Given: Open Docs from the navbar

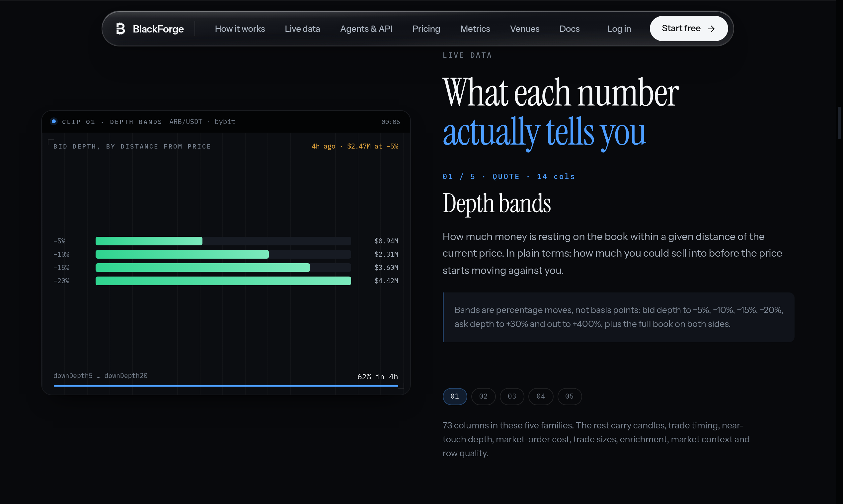Looking at the screenshot, I should [x=570, y=29].
